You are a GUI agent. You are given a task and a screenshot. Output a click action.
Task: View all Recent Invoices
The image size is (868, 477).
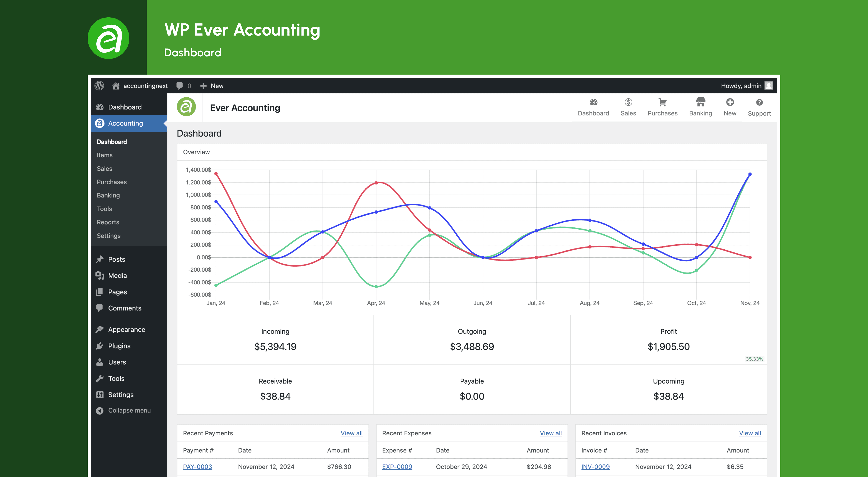pyautogui.click(x=750, y=433)
